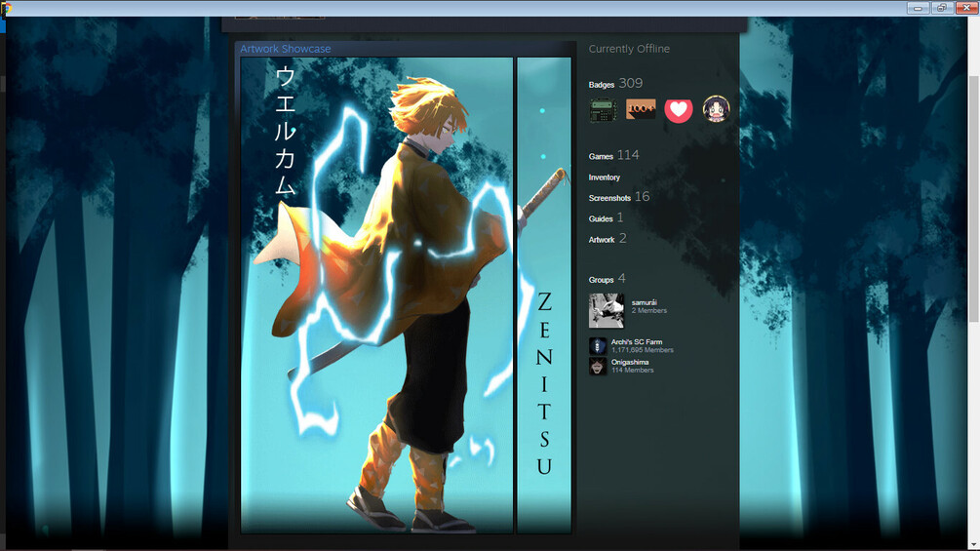980x551 pixels.
Task: Open the Groups 4 link
Action: 607,279
